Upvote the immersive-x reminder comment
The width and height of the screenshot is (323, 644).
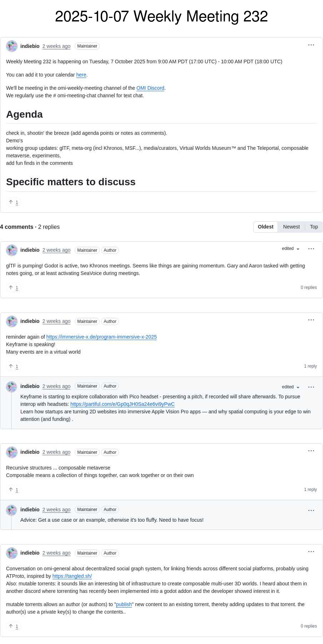14,366
